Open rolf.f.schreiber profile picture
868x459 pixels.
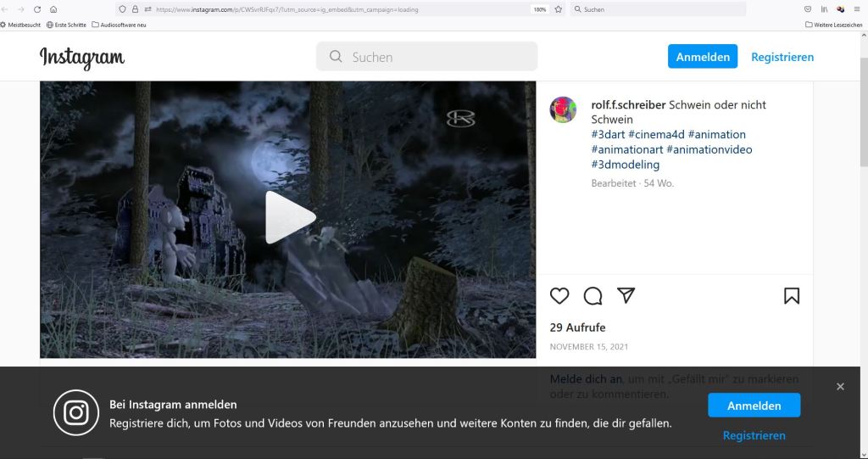pyautogui.click(x=563, y=109)
